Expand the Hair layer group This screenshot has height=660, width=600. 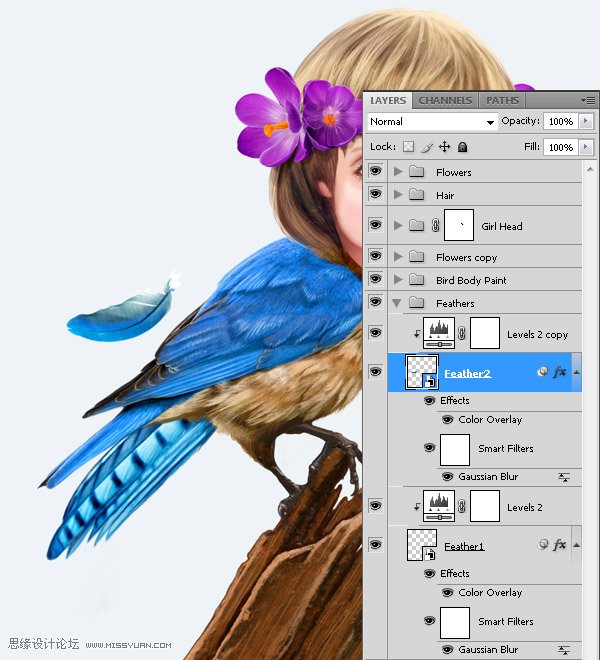(x=398, y=195)
